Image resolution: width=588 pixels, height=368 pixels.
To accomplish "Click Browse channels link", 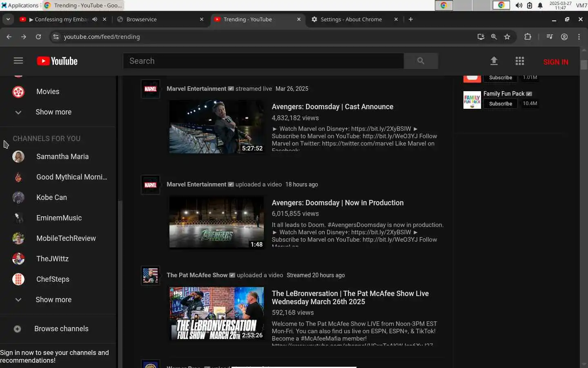I will point(61,329).
